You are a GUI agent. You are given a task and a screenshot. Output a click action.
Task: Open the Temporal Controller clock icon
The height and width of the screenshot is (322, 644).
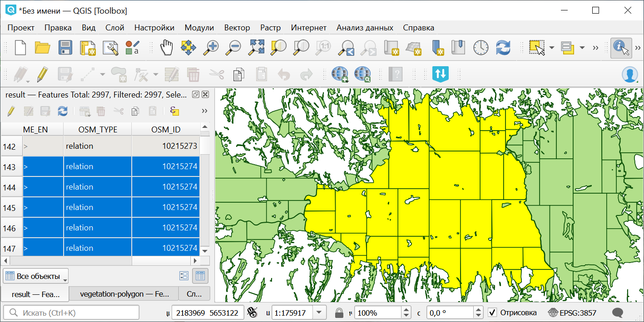pyautogui.click(x=481, y=48)
